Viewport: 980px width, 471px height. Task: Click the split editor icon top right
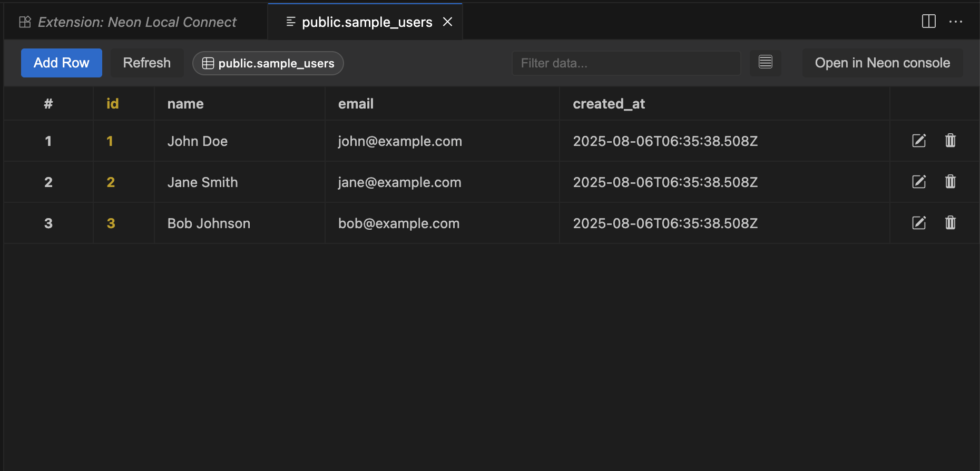tap(928, 22)
